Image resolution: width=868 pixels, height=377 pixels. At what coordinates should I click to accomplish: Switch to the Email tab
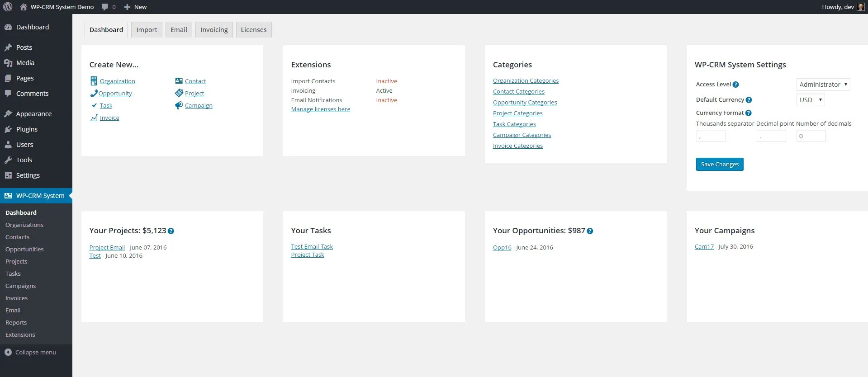(179, 30)
